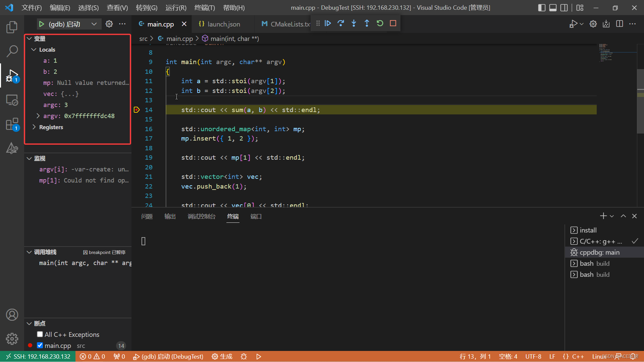Expand the argv variable
Image resolution: width=644 pixels, height=362 pixels.
[38, 116]
